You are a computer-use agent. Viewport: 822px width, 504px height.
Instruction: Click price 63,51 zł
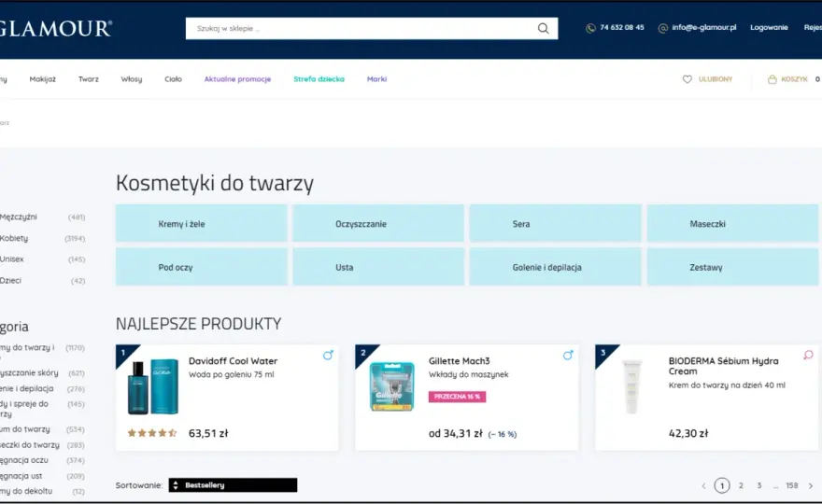[x=208, y=433]
